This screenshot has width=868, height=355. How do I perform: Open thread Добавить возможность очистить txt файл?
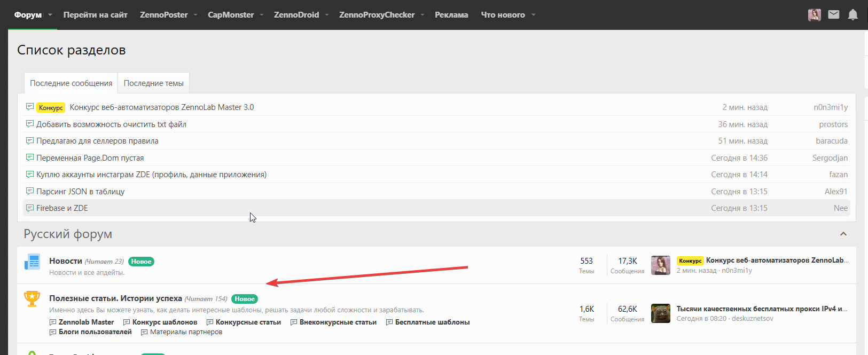(111, 124)
